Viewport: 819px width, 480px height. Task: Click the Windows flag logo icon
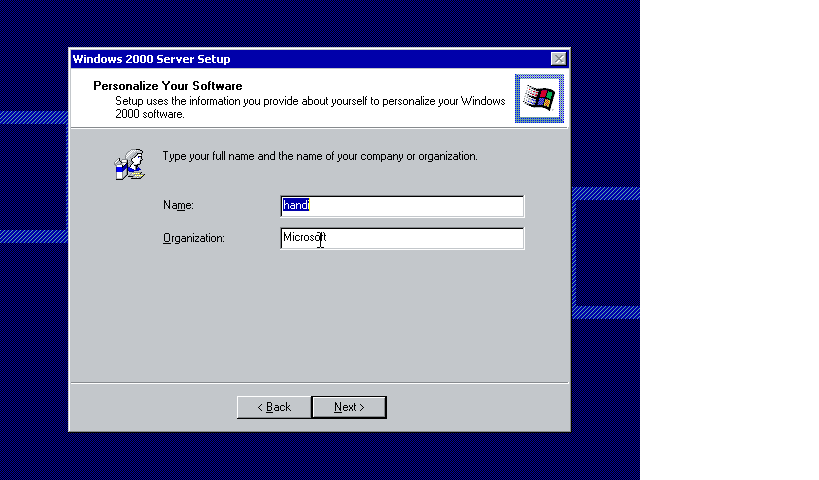[x=540, y=99]
